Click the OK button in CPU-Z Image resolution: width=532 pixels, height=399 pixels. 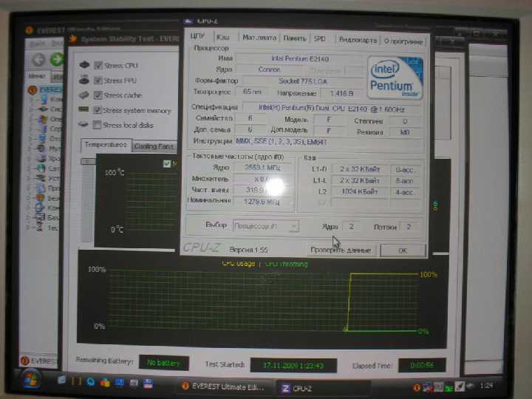pos(403,250)
